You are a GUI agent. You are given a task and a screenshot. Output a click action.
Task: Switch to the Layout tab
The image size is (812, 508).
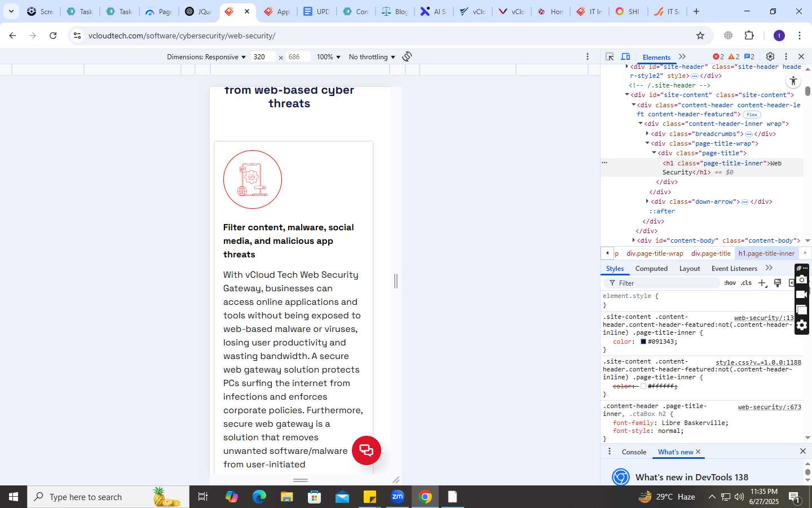pos(690,269)
